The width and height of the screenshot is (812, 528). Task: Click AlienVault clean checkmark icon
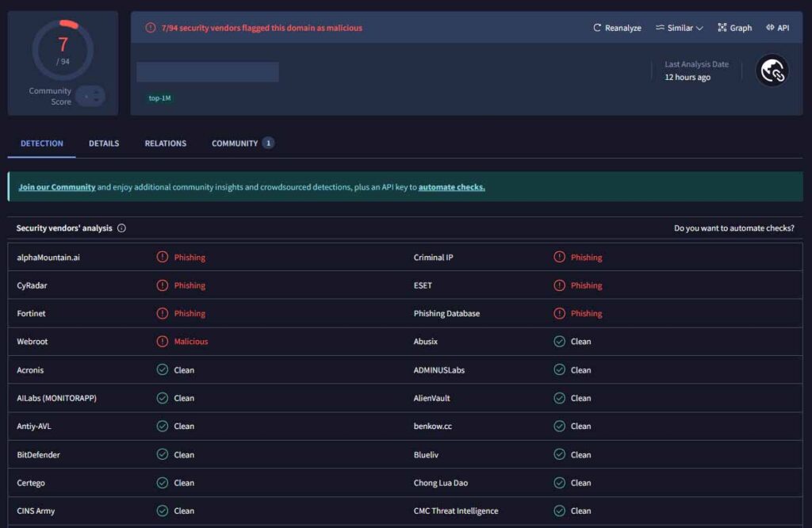pos(559,398)
